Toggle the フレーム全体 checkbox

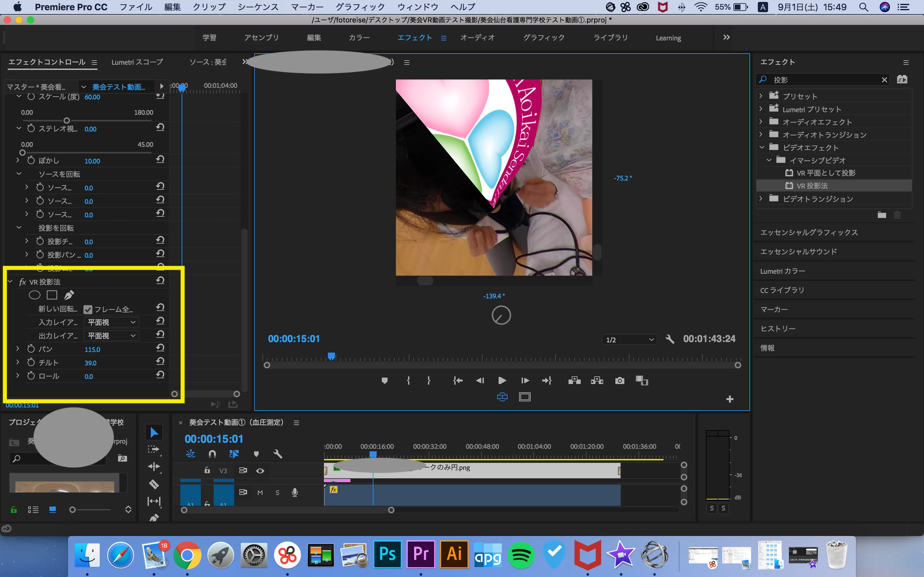88,309
